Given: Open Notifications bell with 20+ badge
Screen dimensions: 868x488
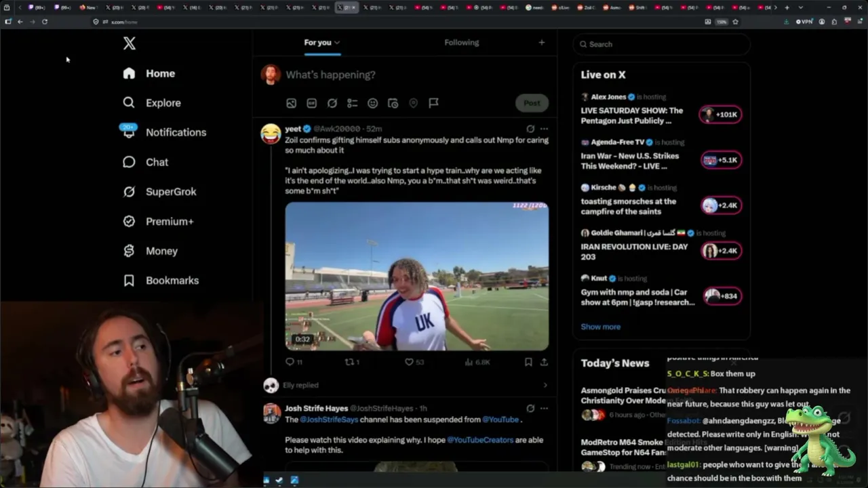Looking at the screenshot, I should pos(129,131).
